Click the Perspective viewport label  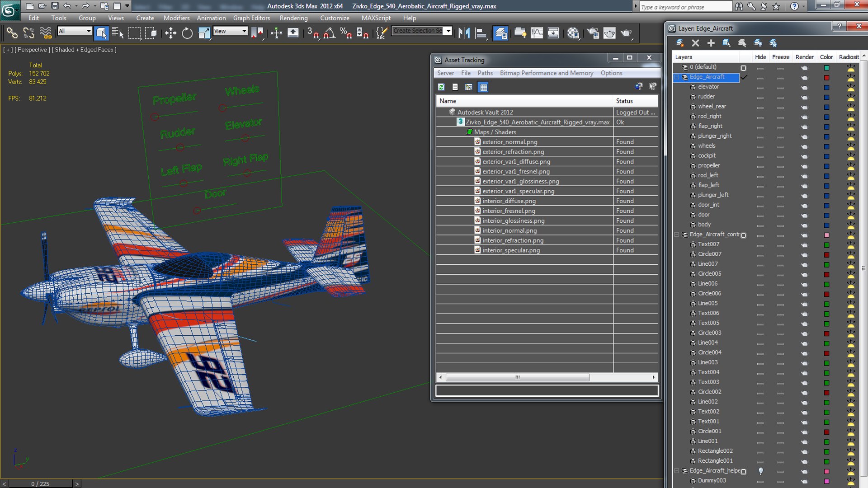32,50
